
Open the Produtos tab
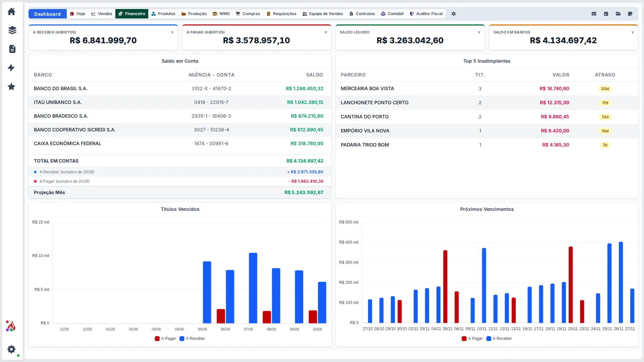click(163, 14)
